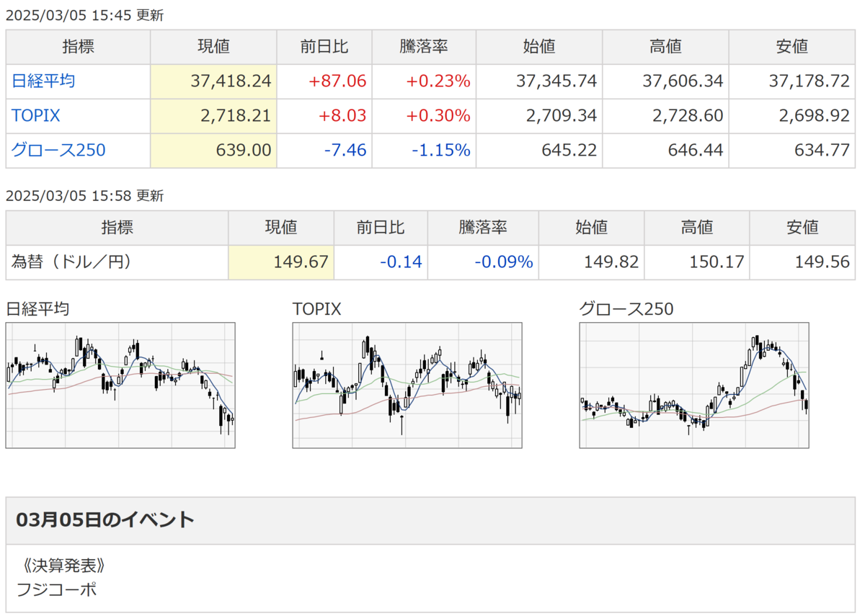Click the -7.46 change value
This screenshot has height=616, width=865.
tap(345, 151)
